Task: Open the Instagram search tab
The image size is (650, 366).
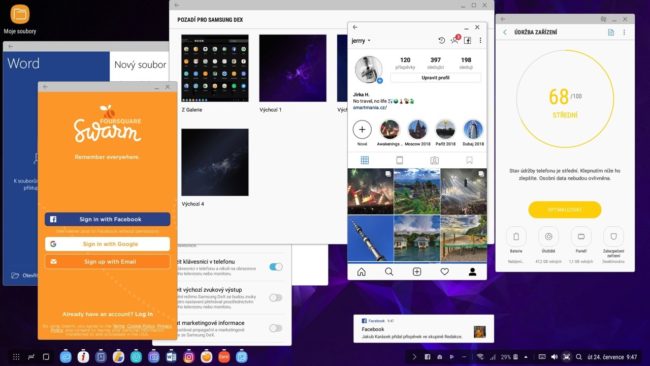Action: (x=389, y=271)
